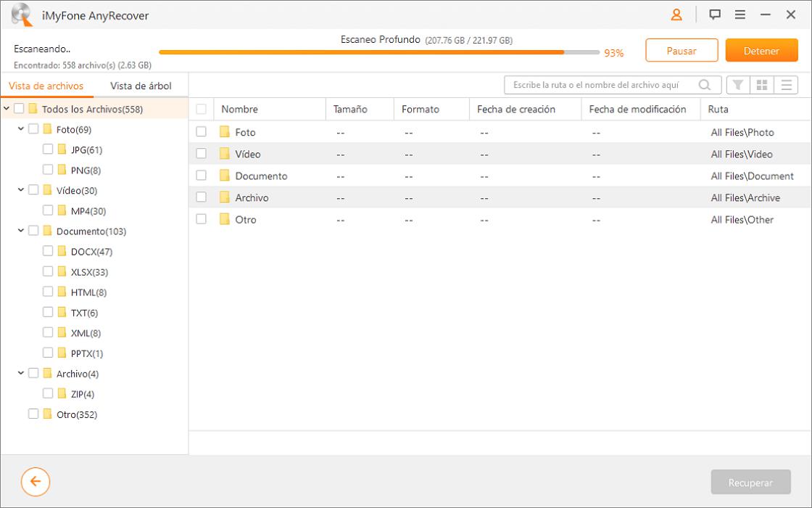Click the search magnifier icon

pyautogui.click(x=704, y=85)
